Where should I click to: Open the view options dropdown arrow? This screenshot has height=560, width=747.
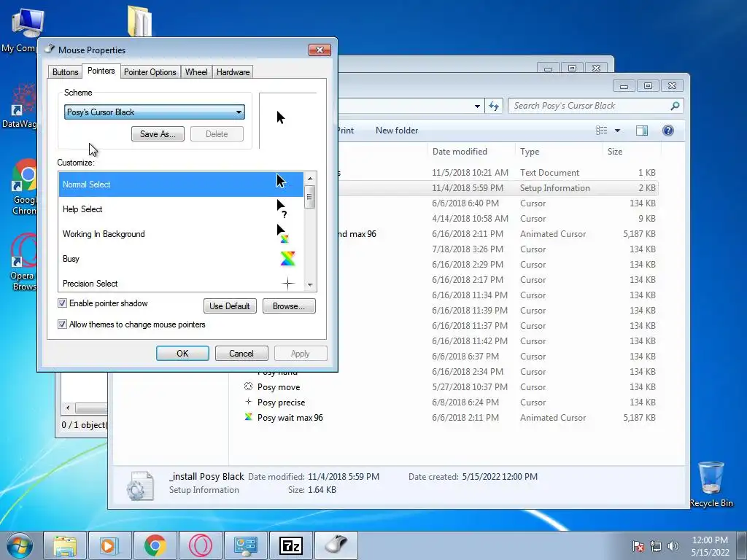pos(617,131)
